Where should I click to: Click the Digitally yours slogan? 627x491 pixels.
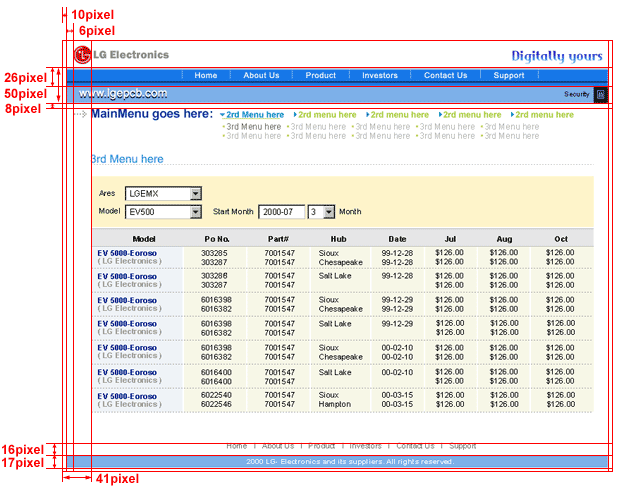pyautogui.click(x=557, y=56)
